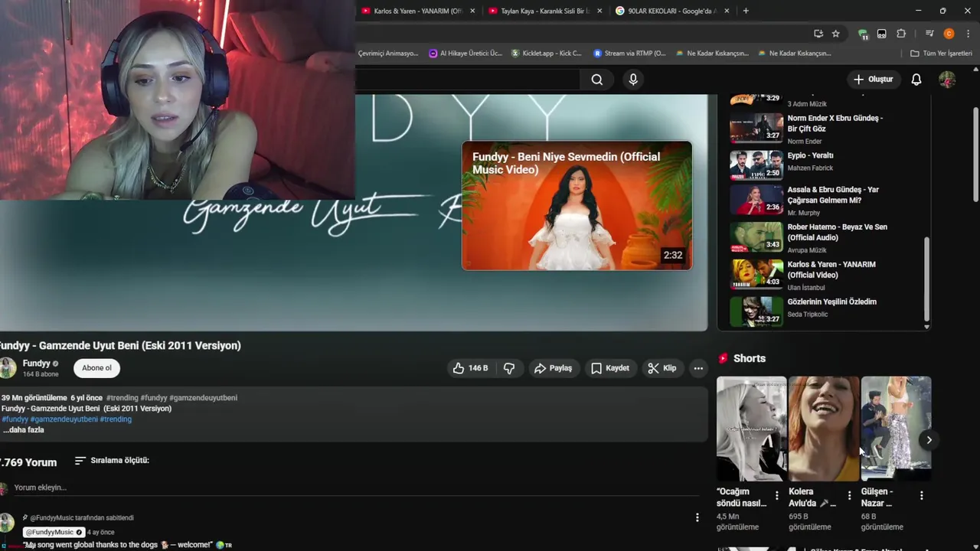This screenshot has height=551, width=980.
Task: Open comment sort Sıralama ölçütü dropdown
Action: click(x=112, y=461)
